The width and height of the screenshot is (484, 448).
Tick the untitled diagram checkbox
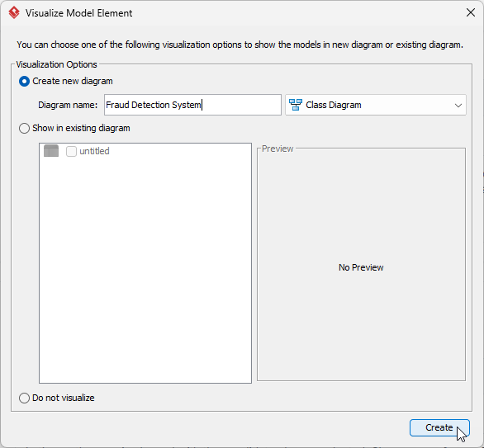71,151
